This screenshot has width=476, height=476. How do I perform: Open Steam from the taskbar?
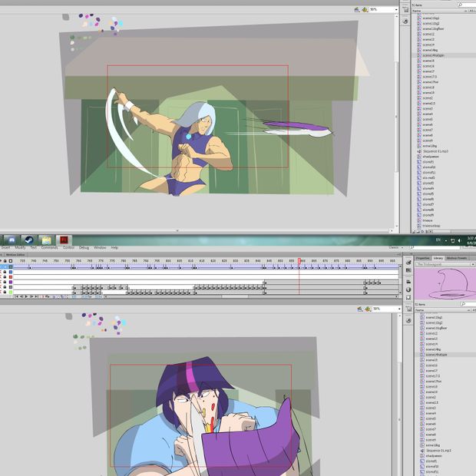(29, 240)
